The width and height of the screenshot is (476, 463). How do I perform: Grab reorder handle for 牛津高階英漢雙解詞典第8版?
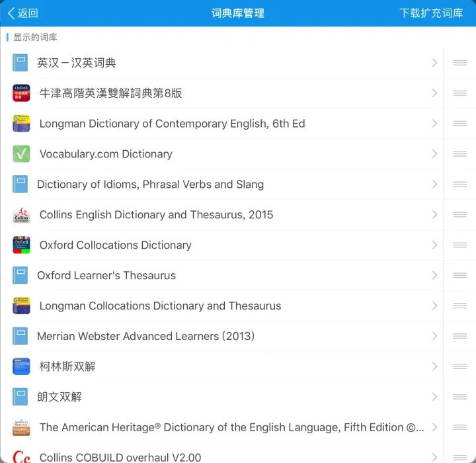point(459,93)
